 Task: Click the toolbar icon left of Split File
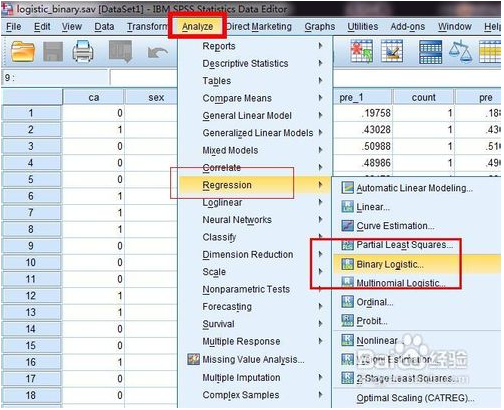coord(392,51)
